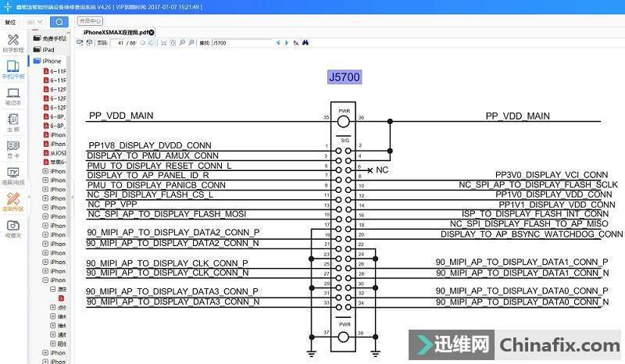Open the 显卡 graphics card category icon
The width and height of the screenshot is (625, 364).
tap(13, 149)
